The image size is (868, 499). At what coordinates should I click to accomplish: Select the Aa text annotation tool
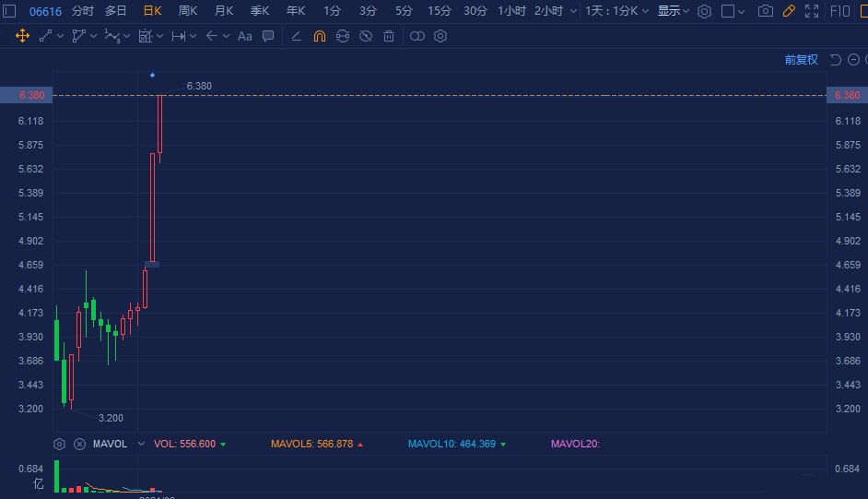[x=244, y=36]
